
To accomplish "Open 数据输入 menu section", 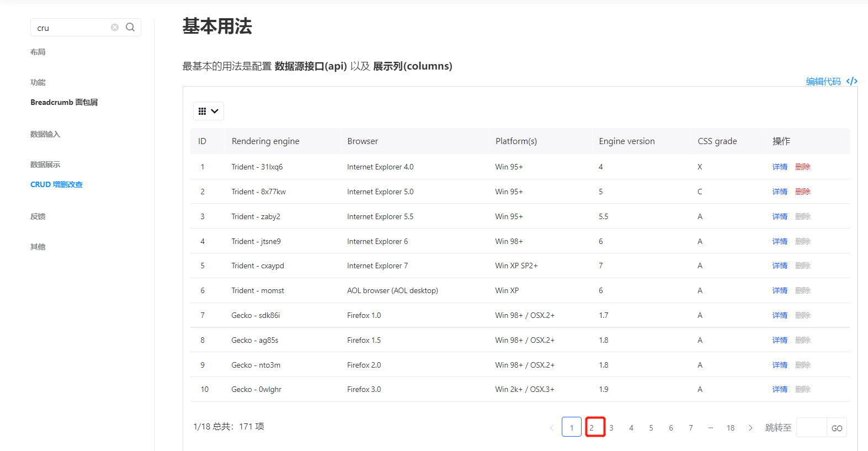I will click(x=45, y=134).
